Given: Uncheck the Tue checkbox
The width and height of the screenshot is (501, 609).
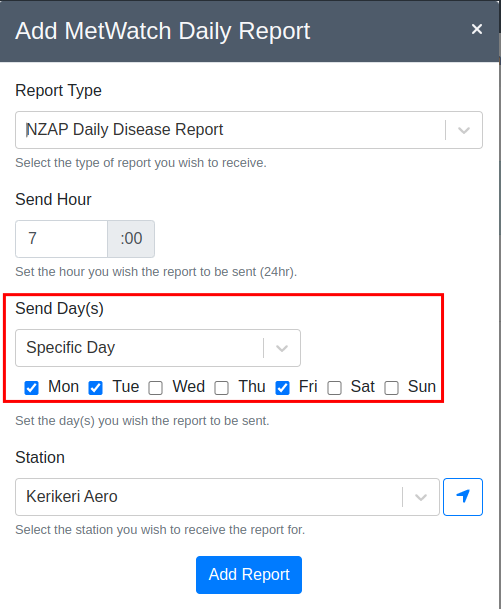Looking at the screenshot, I should click(x=96, y=388).
